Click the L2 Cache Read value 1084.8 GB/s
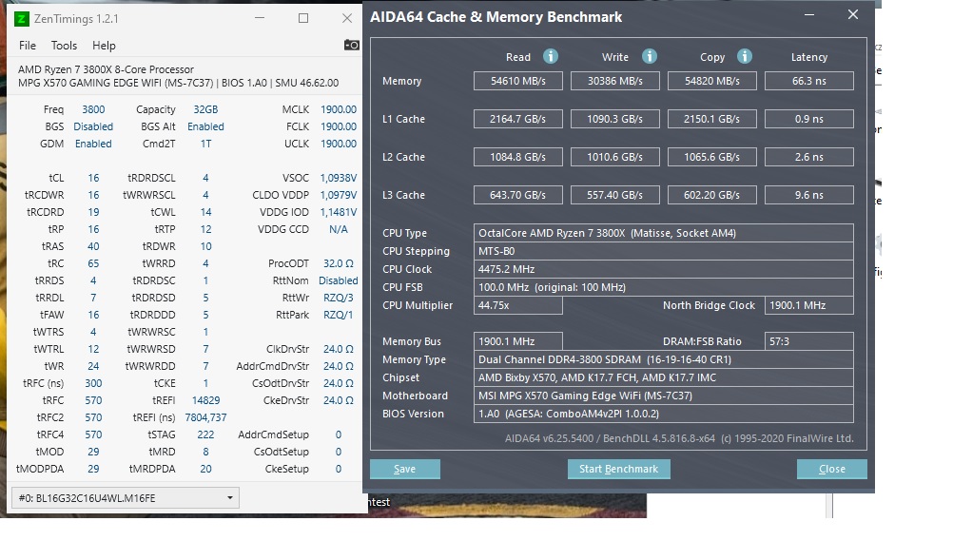This screenshot has height=560, width=953. [518, 157]
